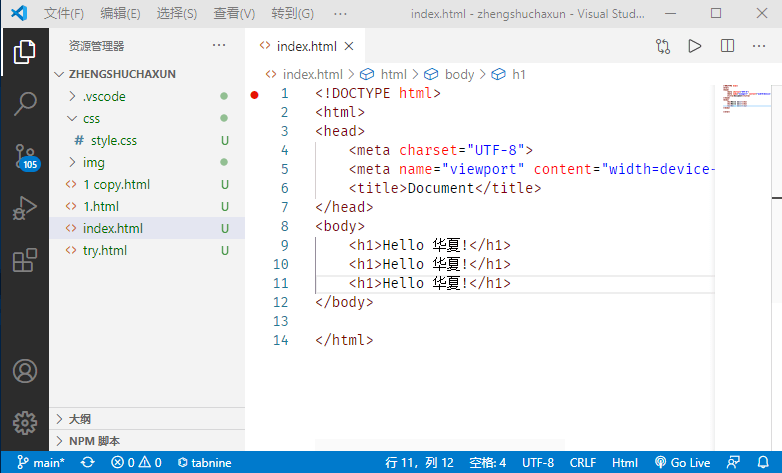This screenshot has width=782, height=473.
Task: Click the main* git branch indicator
Action: (x=40, y=463)
